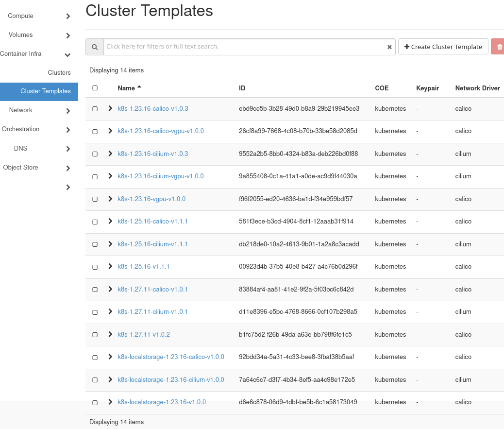Check box for k8s-localstorage-1.23.16-v1.0.0
Image resolution: width=504 pixels, height=429 pixels.
click(95, 403)
